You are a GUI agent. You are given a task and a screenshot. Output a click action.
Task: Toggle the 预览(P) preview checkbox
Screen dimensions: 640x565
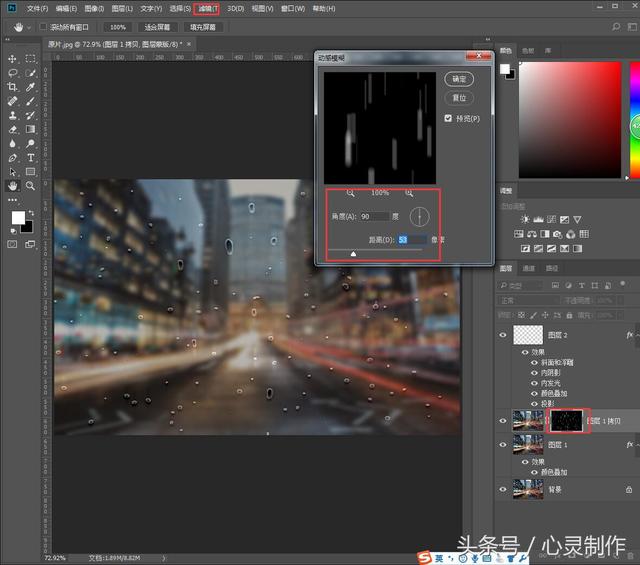click(449, 118)
